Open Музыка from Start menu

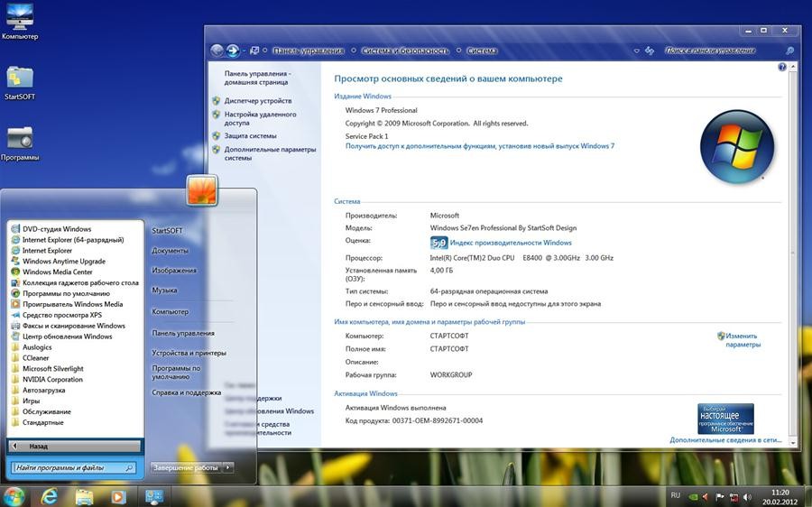164,290
